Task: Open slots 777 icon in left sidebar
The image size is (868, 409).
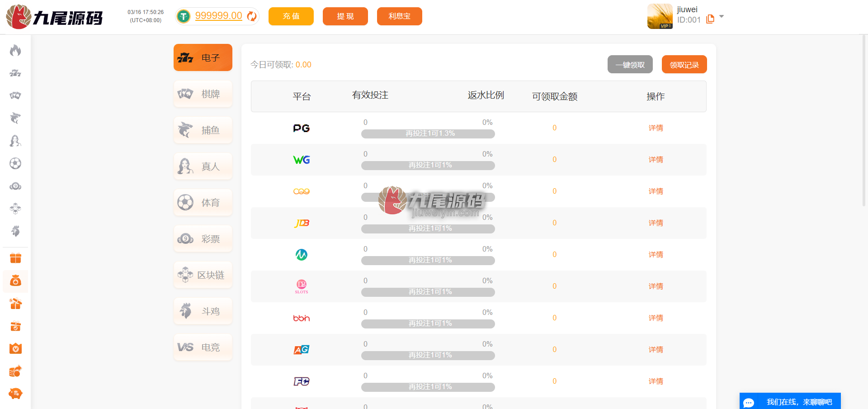Action: tap(15, 73)
